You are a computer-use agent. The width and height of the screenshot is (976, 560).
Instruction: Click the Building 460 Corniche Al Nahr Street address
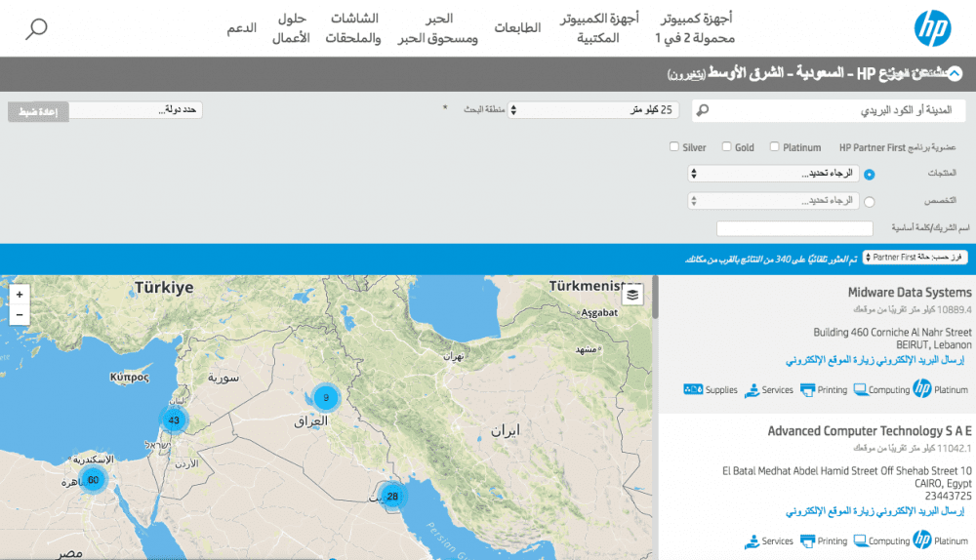892,333
